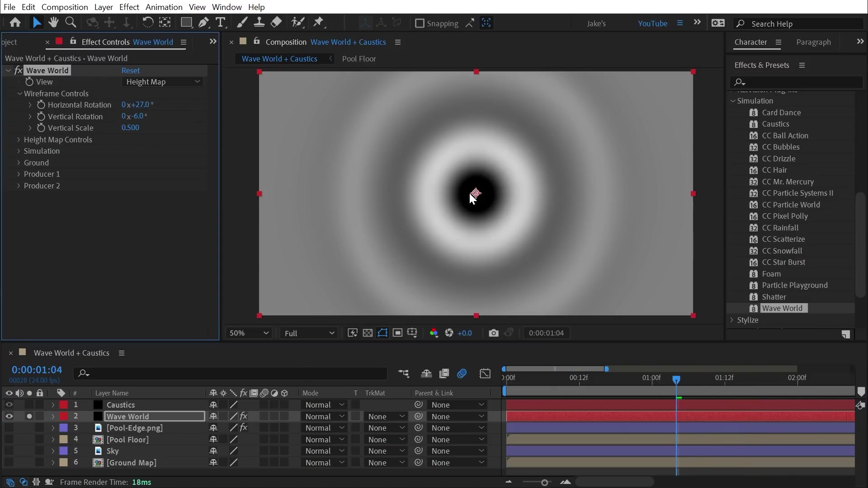Select the Eraser tool
868x488 pixels.
[x=276, y=23]
